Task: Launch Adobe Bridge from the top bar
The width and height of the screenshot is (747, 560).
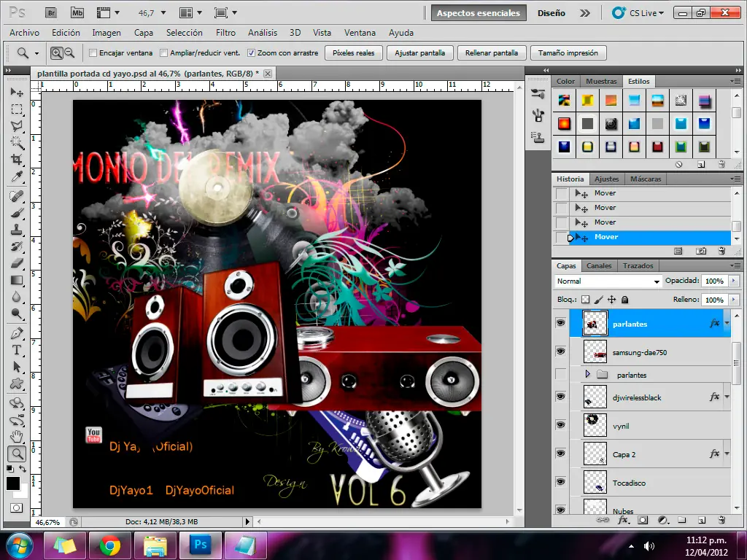Action: click(51, 13)
